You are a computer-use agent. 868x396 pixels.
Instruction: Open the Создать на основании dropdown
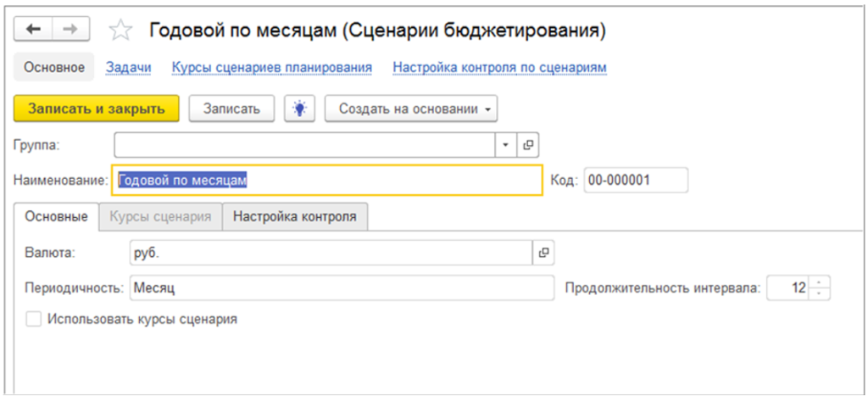[411, 109]
